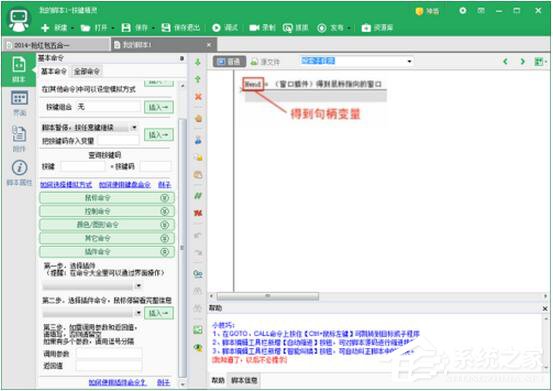The width and height of the screenshot is (553, 391).
Task: Click the red X delete icon
Action: 198,96
